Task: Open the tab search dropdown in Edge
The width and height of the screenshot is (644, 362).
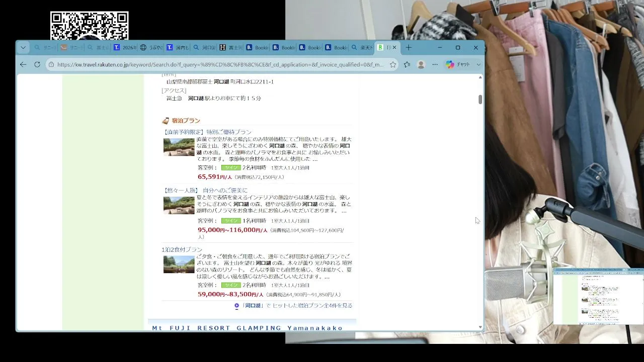Action: pos(23,48)
